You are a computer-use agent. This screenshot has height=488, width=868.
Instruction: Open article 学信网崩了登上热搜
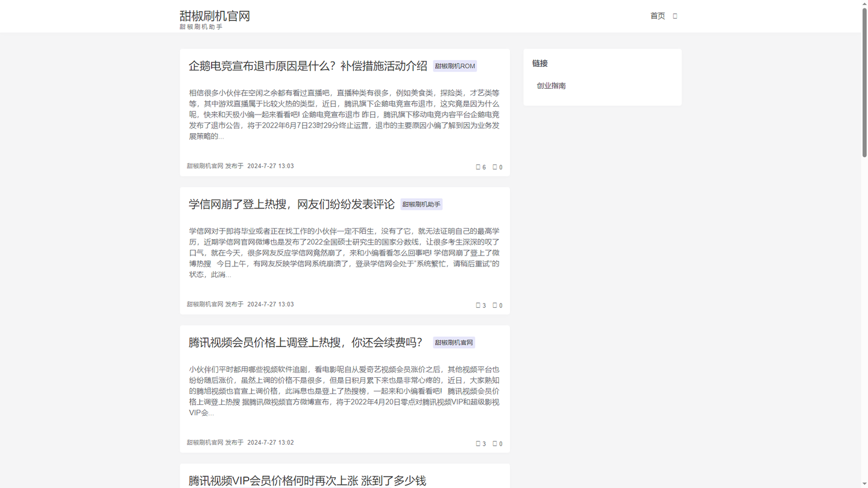coord(292,204)
